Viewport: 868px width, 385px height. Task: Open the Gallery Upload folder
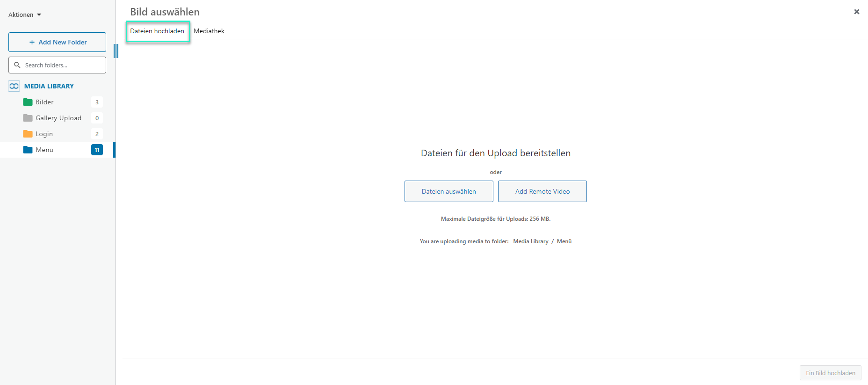point(58,118)
